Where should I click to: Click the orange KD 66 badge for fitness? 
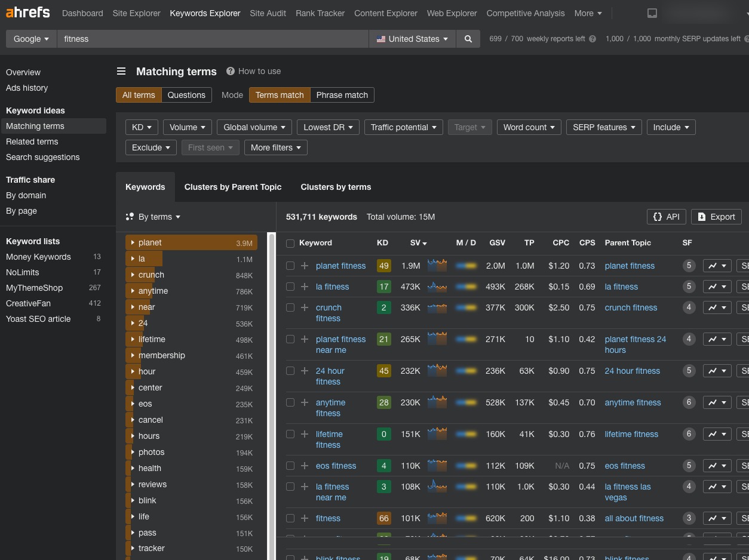tap(384, 518)
